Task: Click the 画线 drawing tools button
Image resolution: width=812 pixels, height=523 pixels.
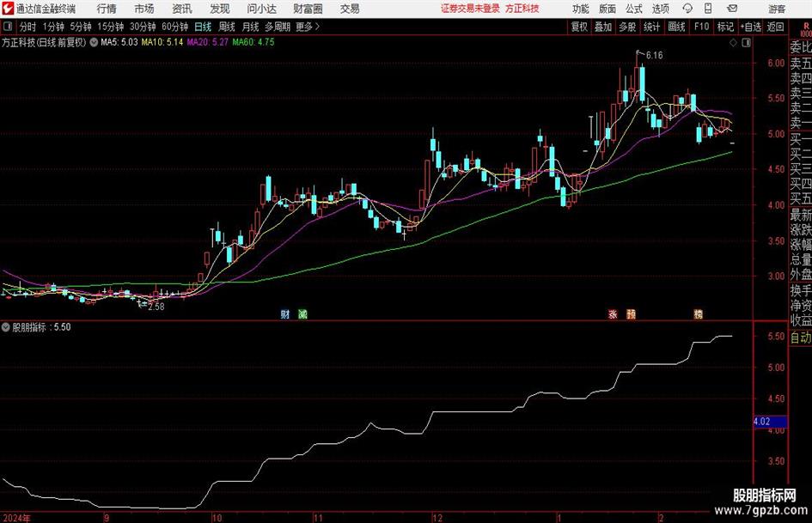Action: click(676, 27)
